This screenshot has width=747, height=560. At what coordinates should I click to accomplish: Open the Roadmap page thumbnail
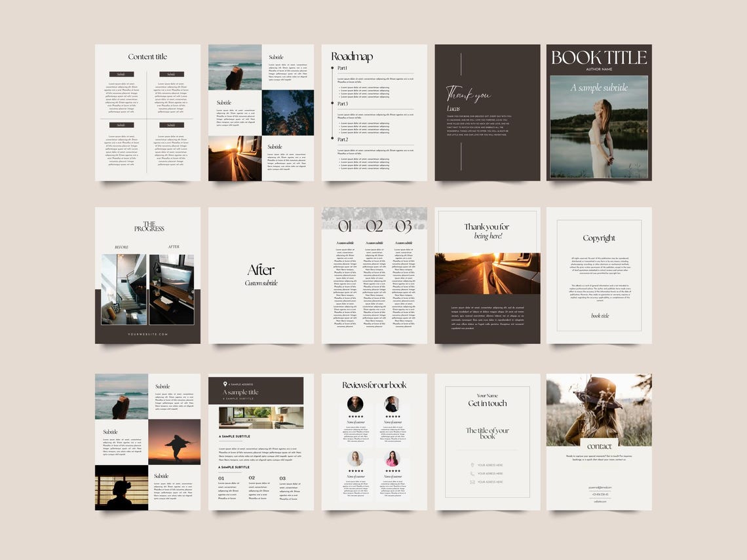pos(374,113)
